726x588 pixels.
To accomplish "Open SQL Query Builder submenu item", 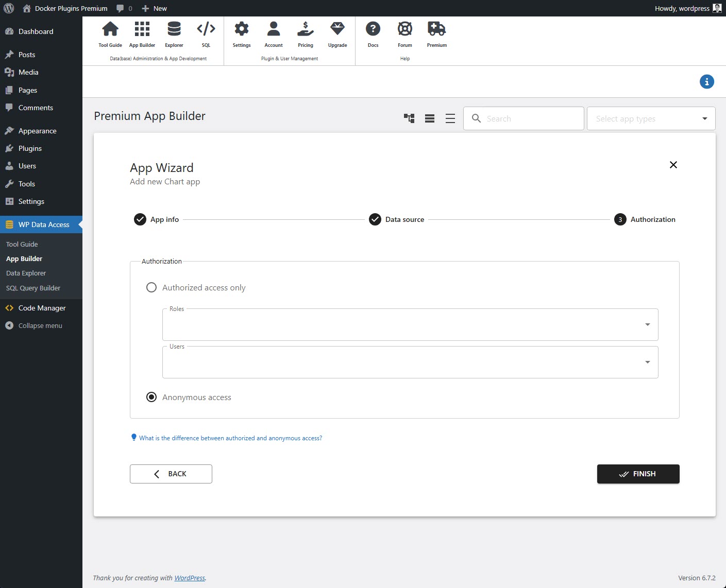I will (x=33, y=288).
